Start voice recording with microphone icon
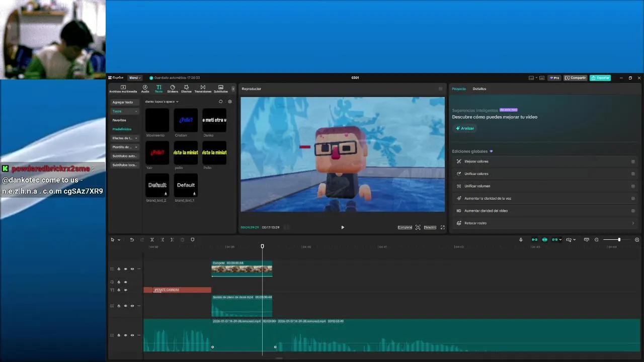 pyautogui.click(x=521, y=240)
